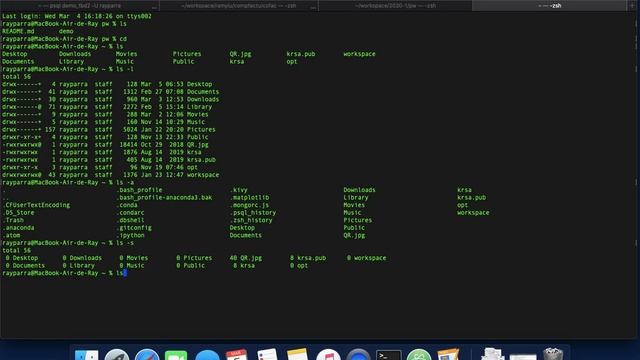Click .condarc file name
The width and height of the screenshot is (640, 360).
click(131, 213)
